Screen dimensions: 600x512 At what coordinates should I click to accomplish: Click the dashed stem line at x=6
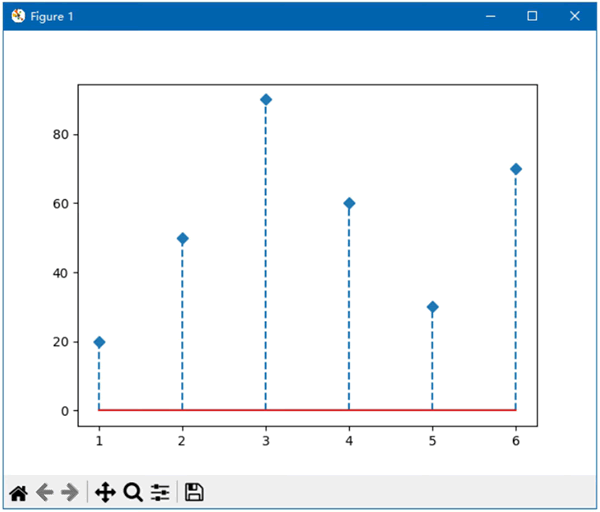pos(516,292)
